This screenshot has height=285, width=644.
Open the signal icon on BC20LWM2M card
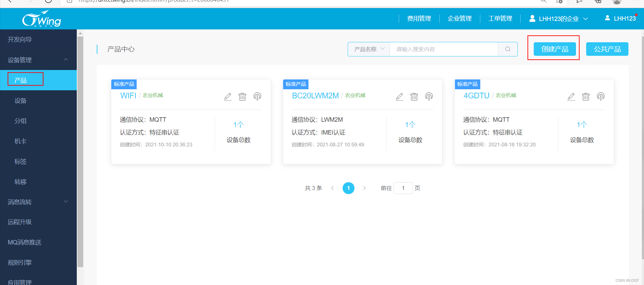(429, 97)
